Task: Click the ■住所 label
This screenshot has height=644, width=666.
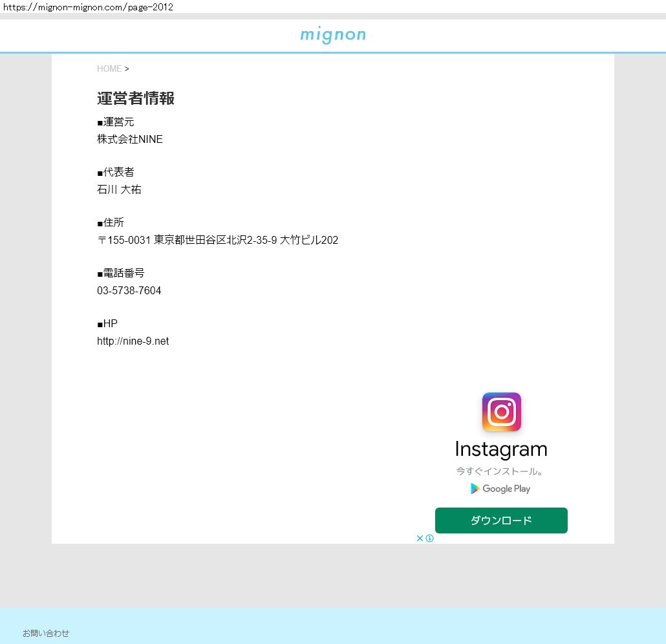Action: click(111, 222)
